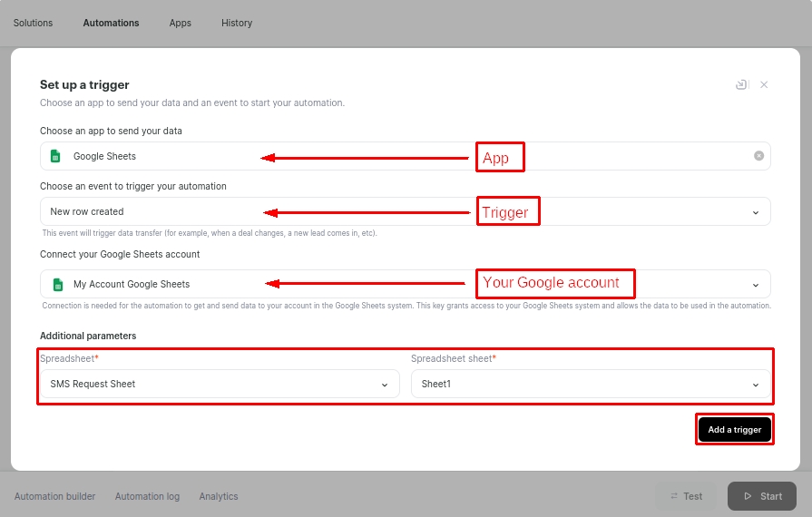This screenshot has width=812, height=517.
Task: Open the Sheet1 spreadsheet sheet dropdown
Action: coord(590,384)
